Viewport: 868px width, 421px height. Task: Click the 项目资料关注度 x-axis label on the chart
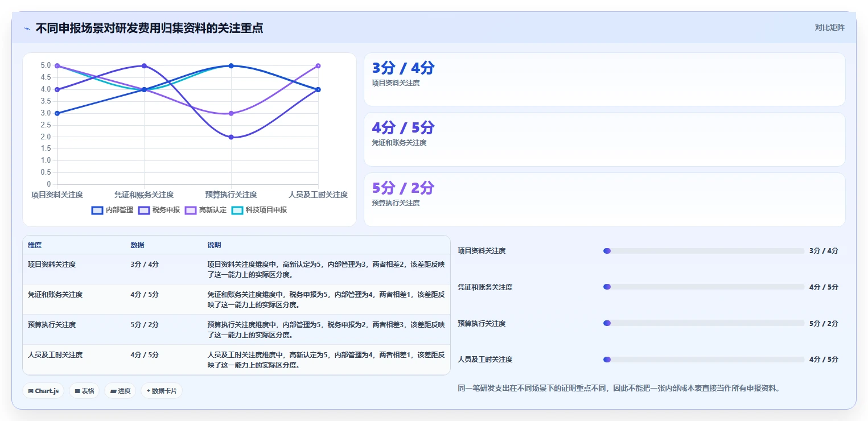coord(57,195)
